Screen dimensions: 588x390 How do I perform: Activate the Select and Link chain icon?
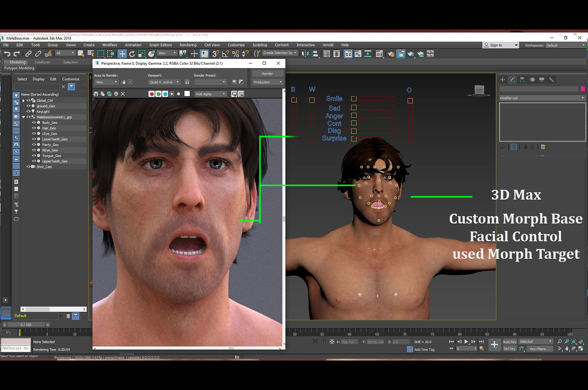pyautogui.click(x=28, y=54)
